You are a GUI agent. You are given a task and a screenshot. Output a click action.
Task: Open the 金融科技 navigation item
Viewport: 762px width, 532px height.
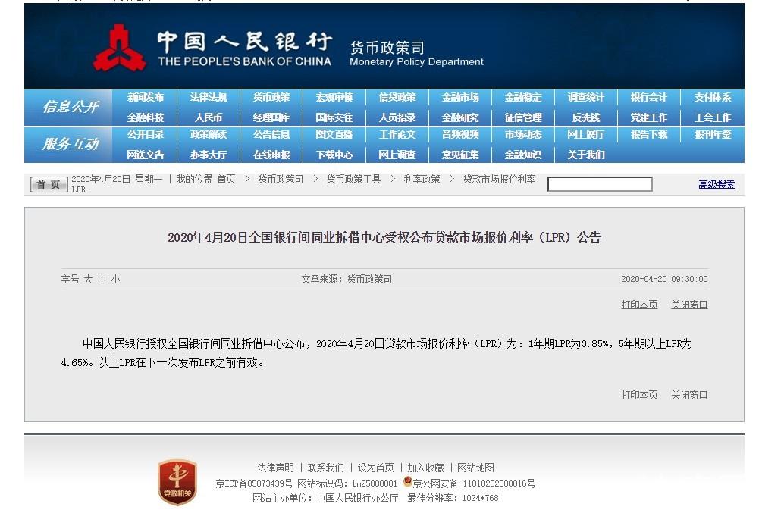146,117
